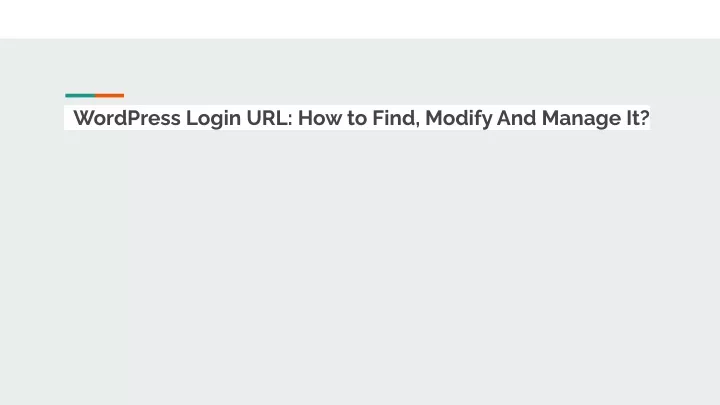Click the question mark ending the title

pos(644,118)
